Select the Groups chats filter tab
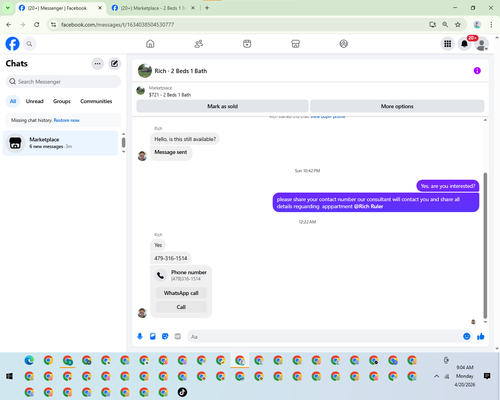The width and height of the screenshot is (500, 400). click(x=62, y=101)
